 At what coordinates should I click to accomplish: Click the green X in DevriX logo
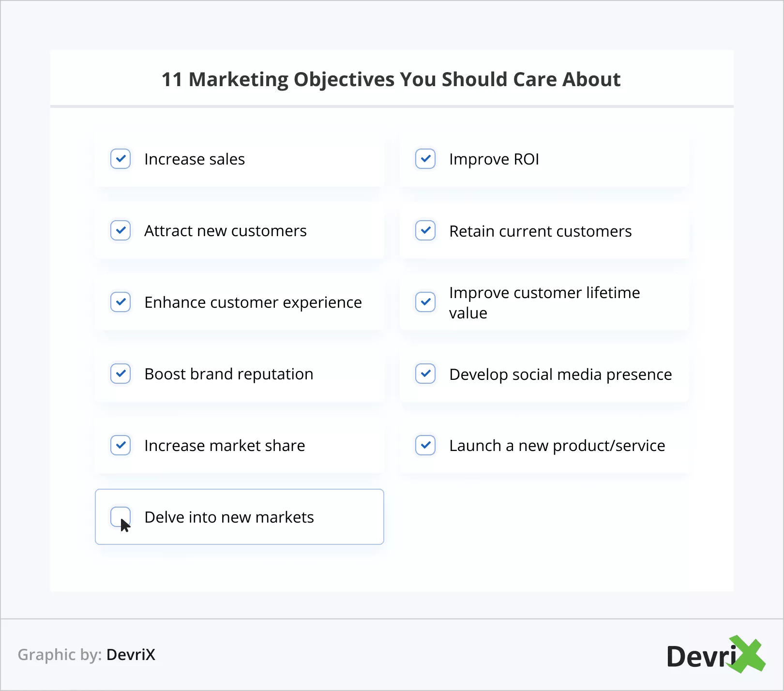click(x=748, y=654)
